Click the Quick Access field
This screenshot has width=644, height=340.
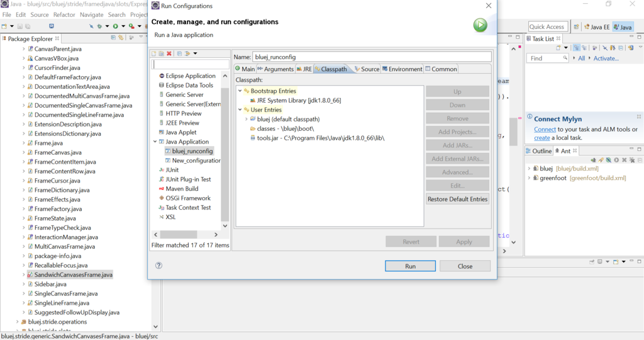click(x=548, y=26)
